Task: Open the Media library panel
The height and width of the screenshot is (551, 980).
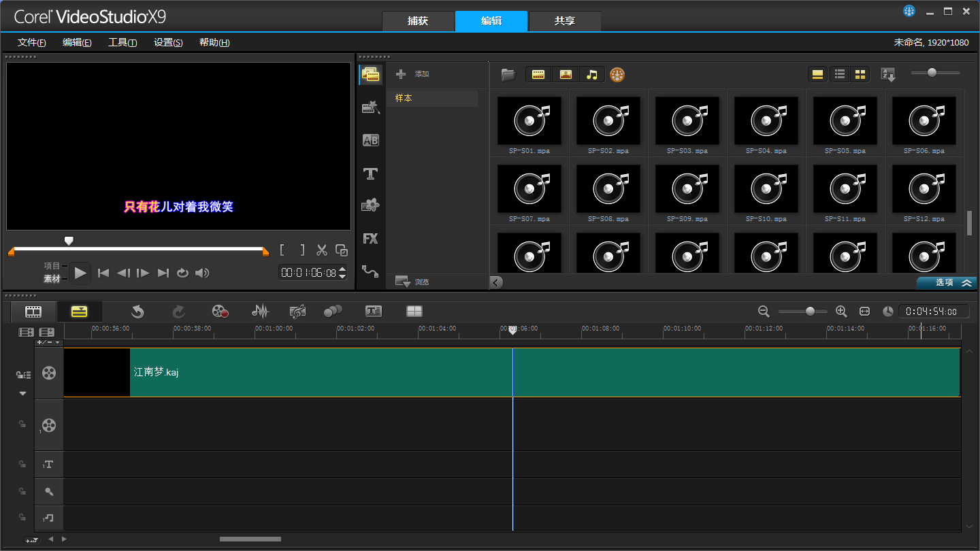Action: click(371, 75)
